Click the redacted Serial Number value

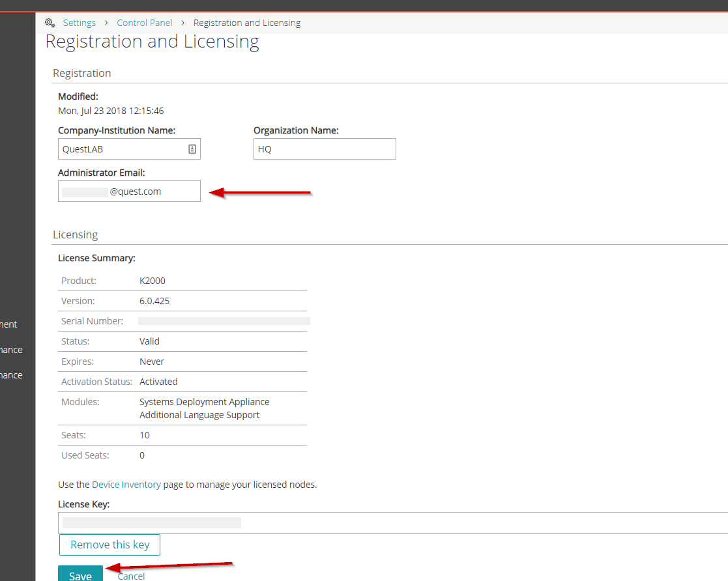tap(224, 321)
